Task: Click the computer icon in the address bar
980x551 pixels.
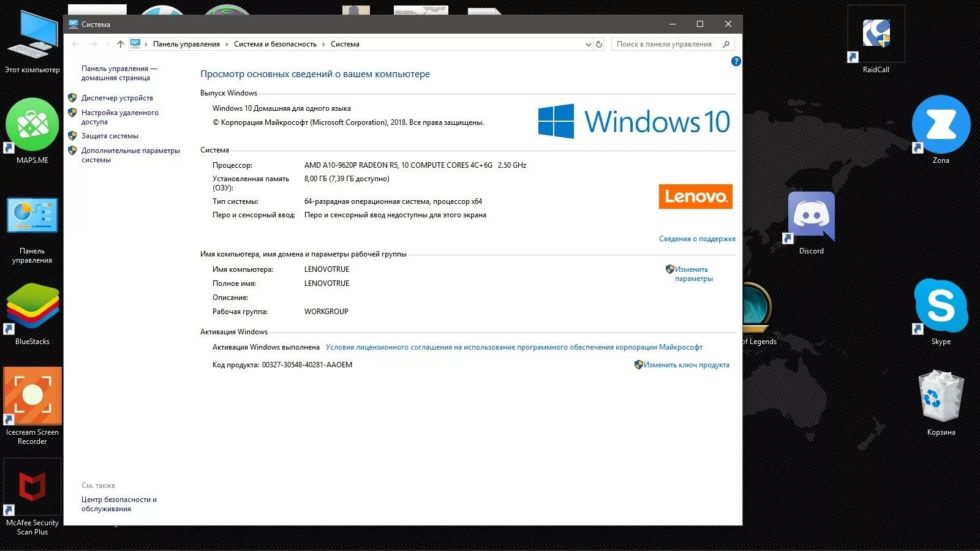Action: pos(135,44)
